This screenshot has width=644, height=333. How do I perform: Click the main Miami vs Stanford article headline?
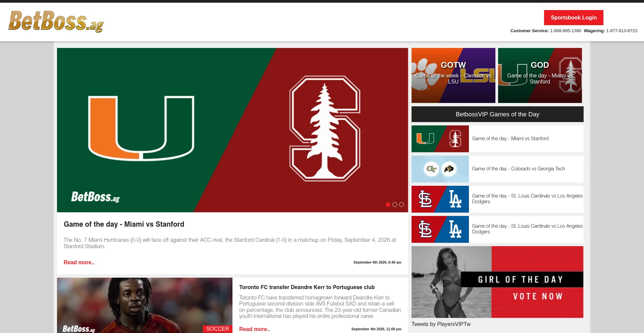(124, 224)
